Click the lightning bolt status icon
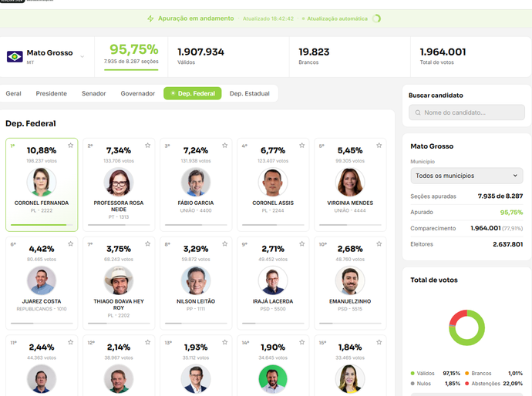 coord(150,18)
